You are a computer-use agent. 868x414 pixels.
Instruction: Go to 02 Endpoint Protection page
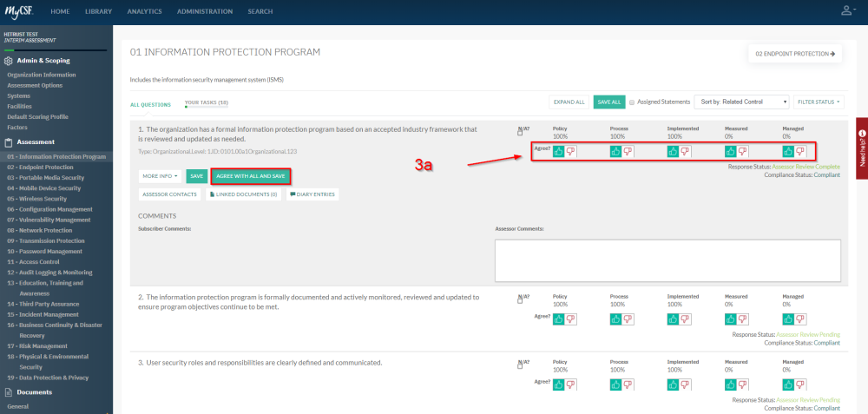click(x=795, y=54)
